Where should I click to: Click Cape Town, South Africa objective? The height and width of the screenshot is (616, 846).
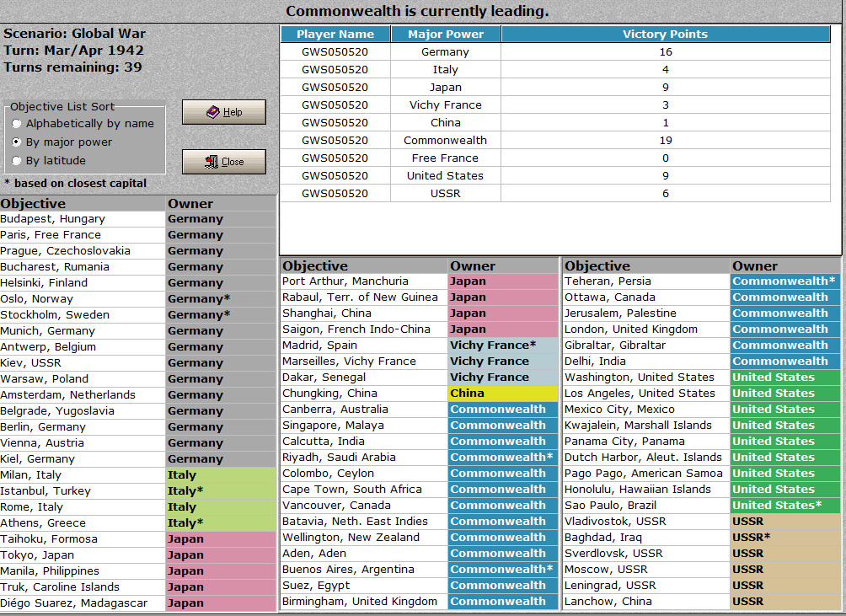pos(364,490)
